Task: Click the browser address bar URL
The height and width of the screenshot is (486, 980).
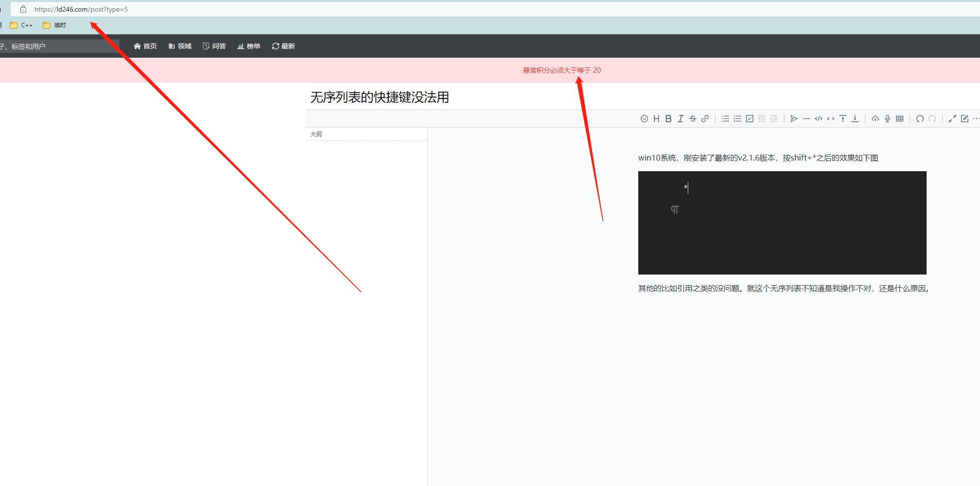Action: point(80,9)
